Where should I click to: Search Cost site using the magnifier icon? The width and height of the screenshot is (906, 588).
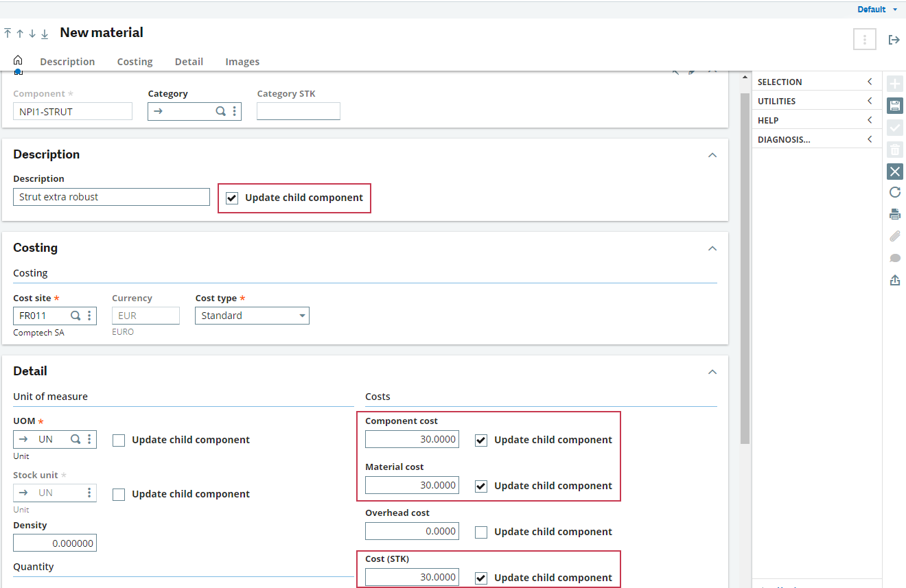75,316
